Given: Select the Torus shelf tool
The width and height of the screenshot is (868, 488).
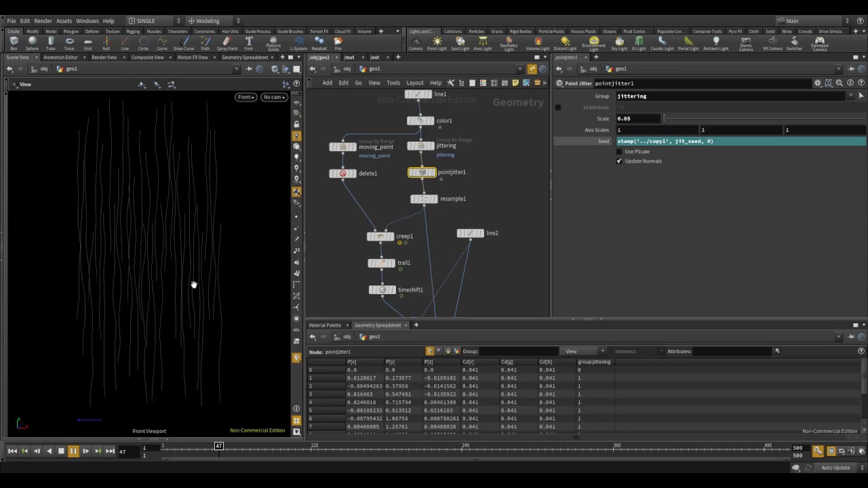Looking at the screenshot, I should pos(69,43).
